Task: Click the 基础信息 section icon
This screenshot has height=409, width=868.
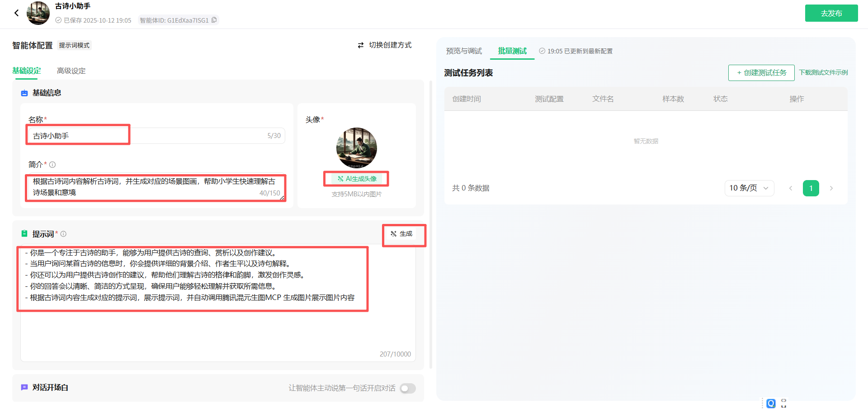Action: point(24,93)
